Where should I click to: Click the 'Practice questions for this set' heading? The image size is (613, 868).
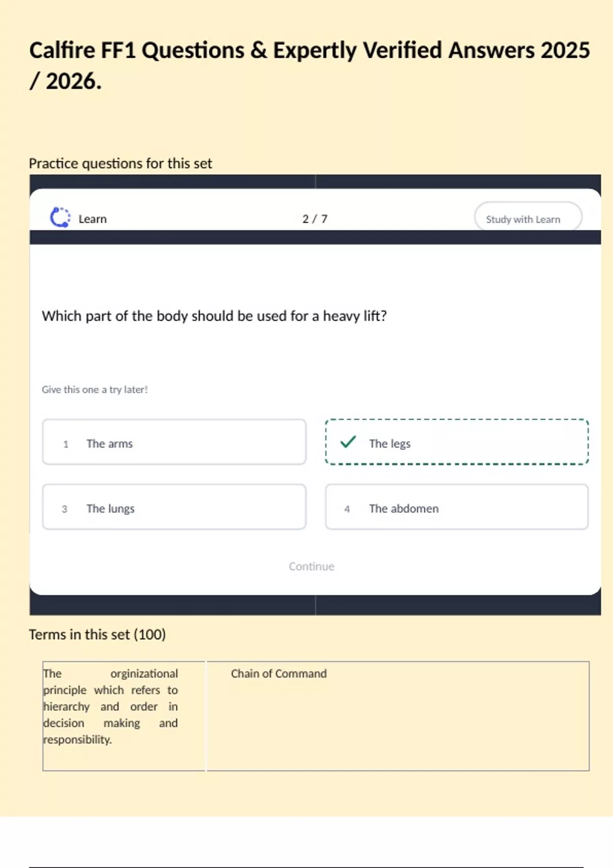click(x=120, y=163)
